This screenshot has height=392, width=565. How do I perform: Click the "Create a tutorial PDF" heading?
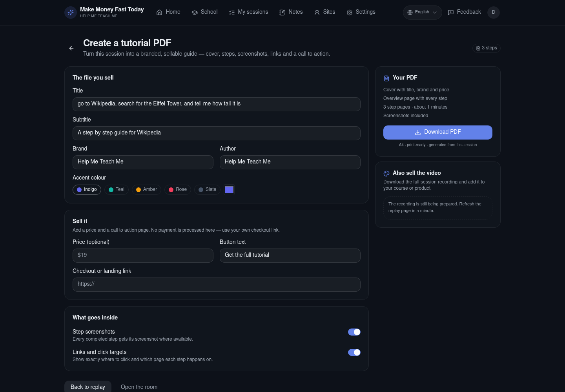tap(127, 43)
